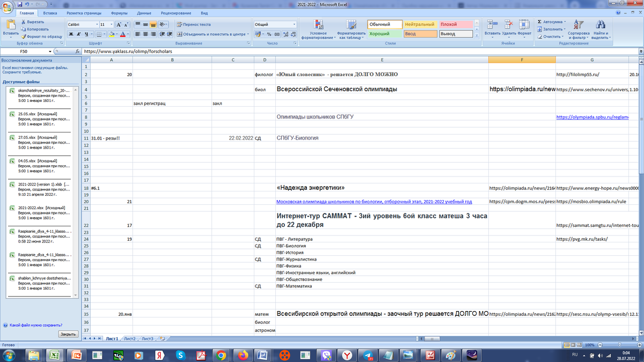Expand the Name Box F50 dropdown

coord(50,51)
